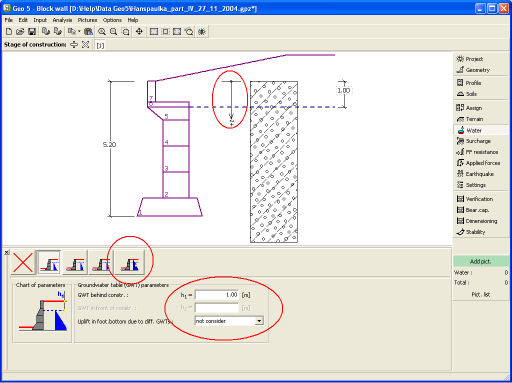Open Settings input mode
The image size is (512, 383).
click(481, 185)
